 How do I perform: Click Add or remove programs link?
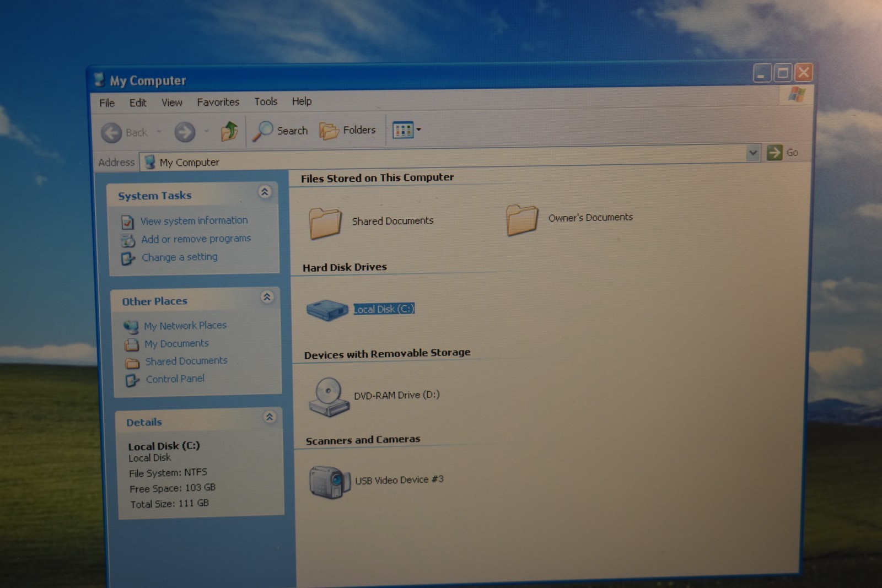(196, 239)
